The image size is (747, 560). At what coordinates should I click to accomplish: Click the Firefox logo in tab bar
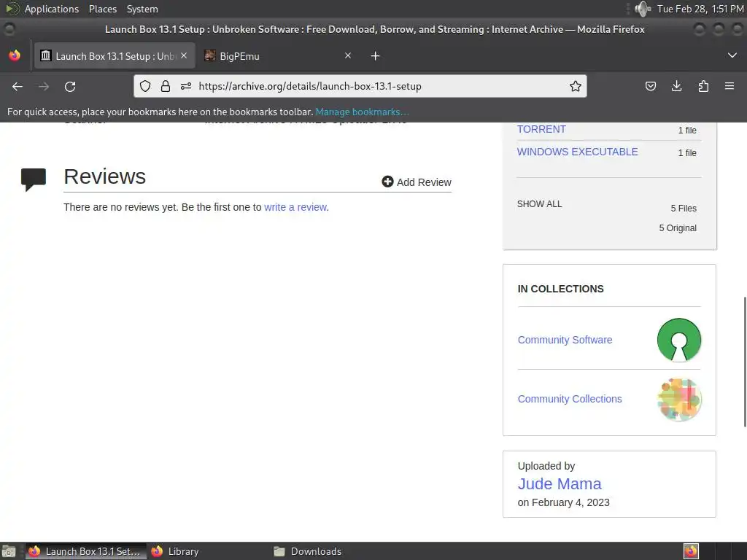pyautogui.click(x=15, y=55)
